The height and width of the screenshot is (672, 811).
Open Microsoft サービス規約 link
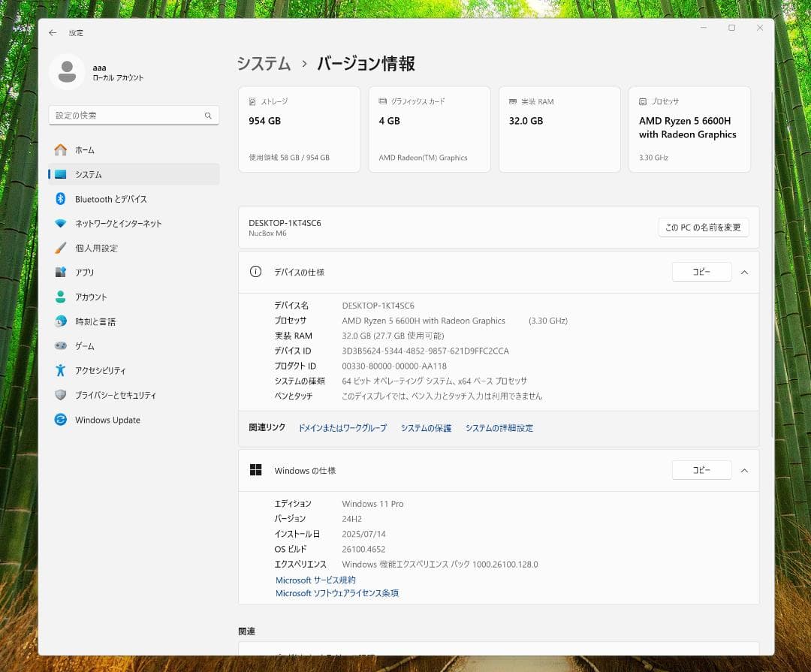coord(315,580)
